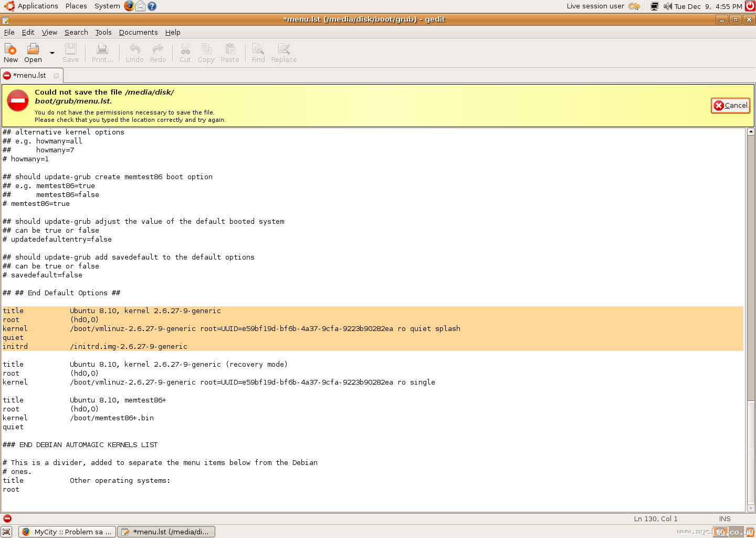Viewport: 756px width, 538px height.
Task: Launch the mail client panel icon
Action: click(141, 6)
